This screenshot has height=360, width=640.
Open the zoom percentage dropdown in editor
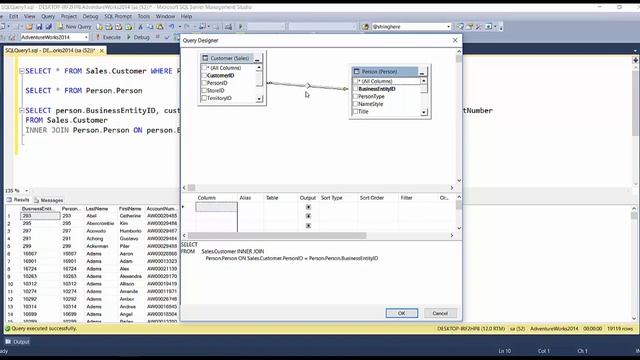pyautogui.click(x=27, y=191)
